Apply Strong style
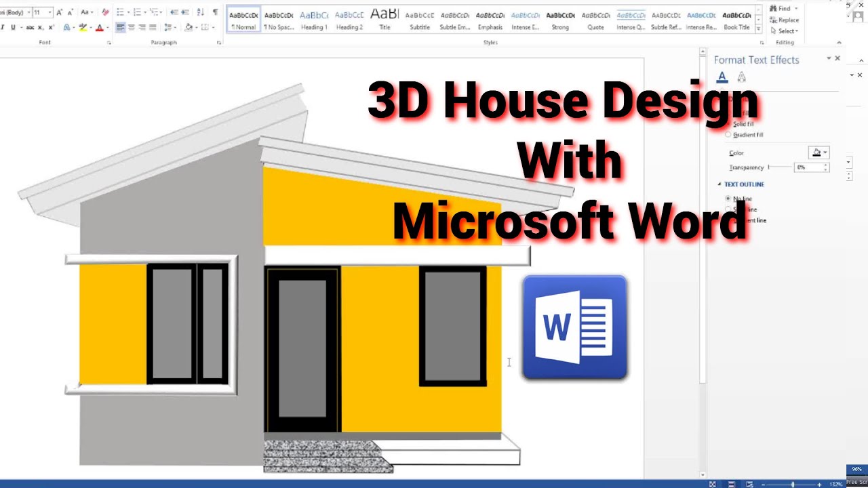868x488 pixels. [560, 20]
